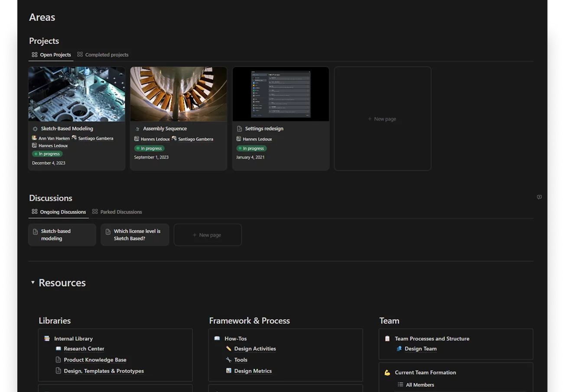
Task: Click the chart icon next to Design Metrics
Action: click(x=229, y=371)
